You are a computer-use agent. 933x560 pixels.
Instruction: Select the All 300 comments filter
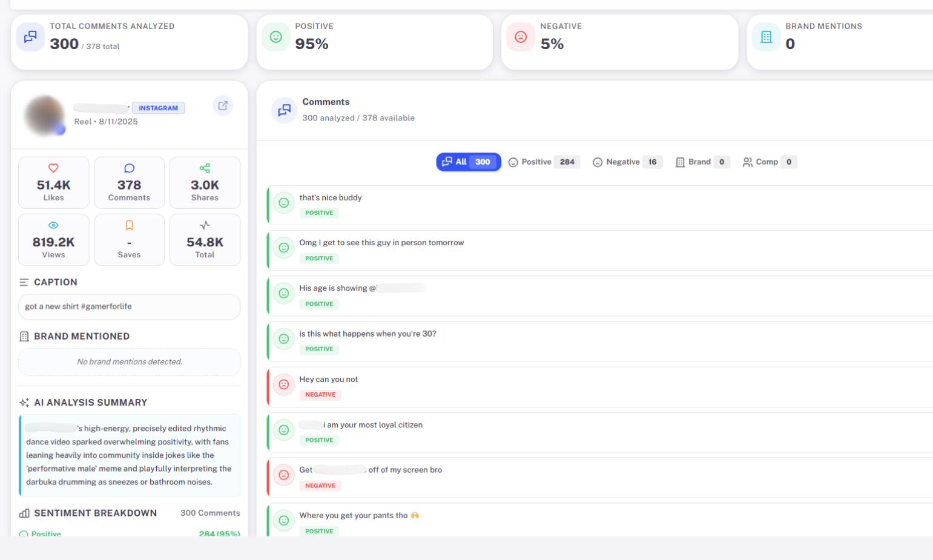coord(468,162)
